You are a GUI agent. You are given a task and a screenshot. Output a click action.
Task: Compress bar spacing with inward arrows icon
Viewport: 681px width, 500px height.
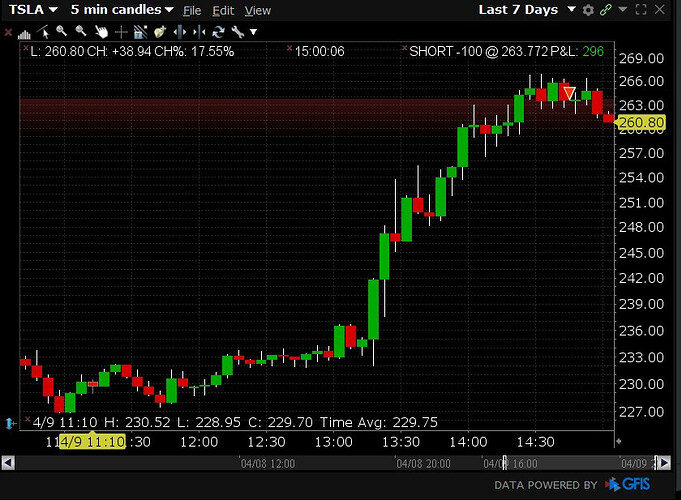[x=199, y=32]
